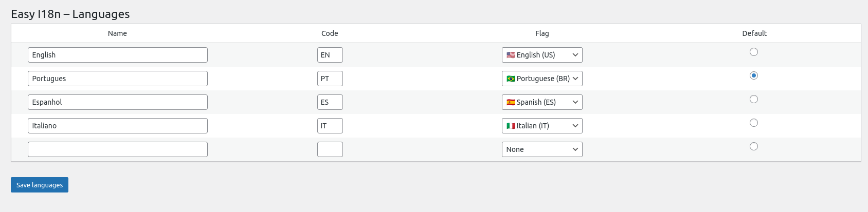Screen dimensions: 868x212
Task: Click the English name input field
Action: [x=118, y=55]
